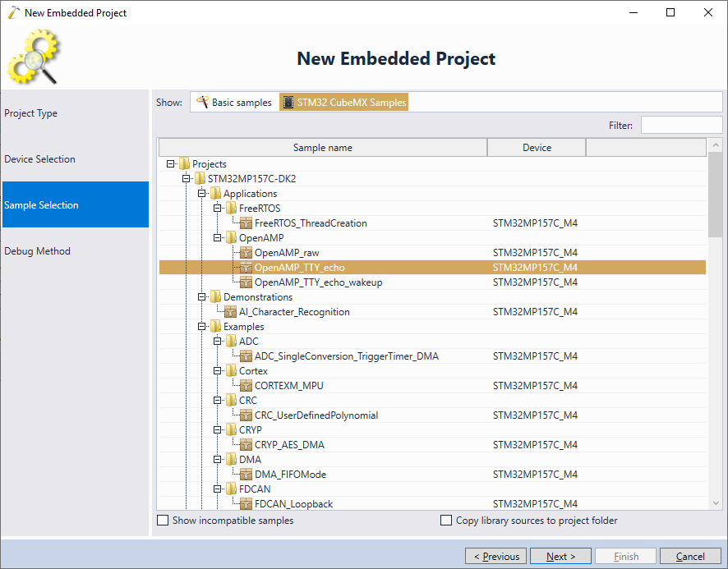Click the DMA_FIFOMode sample package icon

tap(246, 475)
